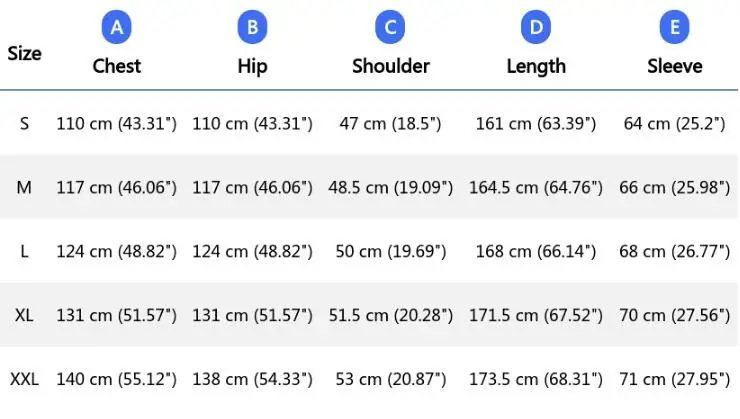Click the Chest column header
Image resolution: width=740 pixels, height=419 pixels.
pyautogui.click(x=117, y=66)
